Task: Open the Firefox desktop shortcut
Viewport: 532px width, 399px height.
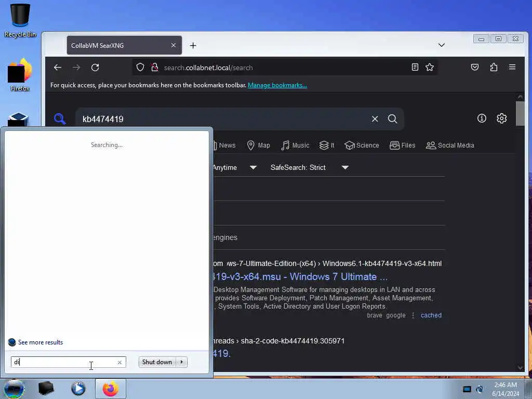Action: [20, 75]
